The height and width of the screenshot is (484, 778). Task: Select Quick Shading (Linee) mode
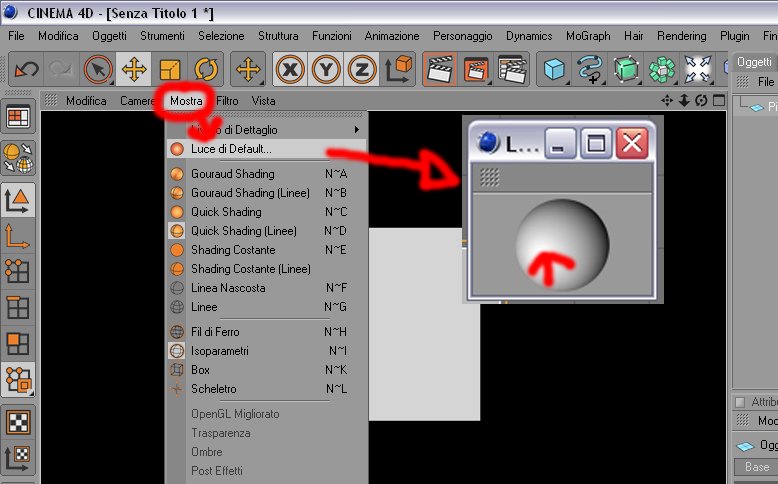pyautogui.click(x=267, y=231)
